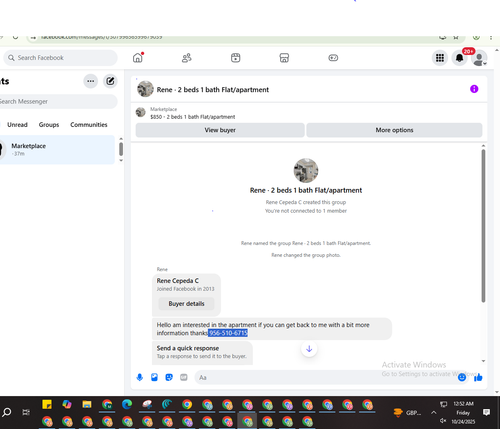The image size is (500, 429).
Task: Jump to latest message with down-arrow button
Action: (x=309, y=349)
